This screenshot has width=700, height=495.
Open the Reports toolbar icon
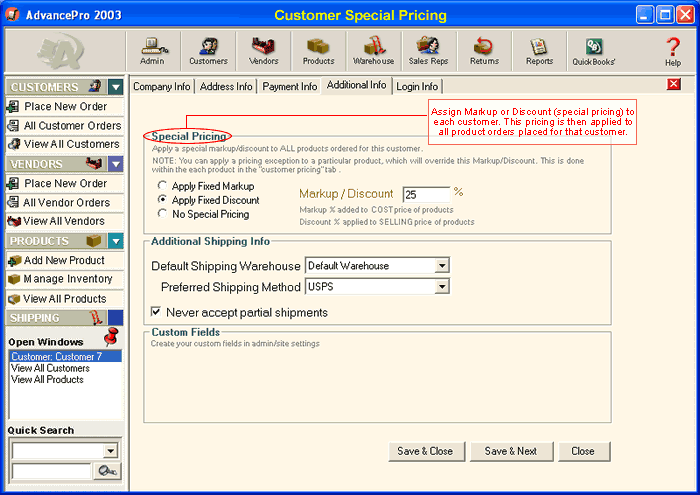pos(539,51)
